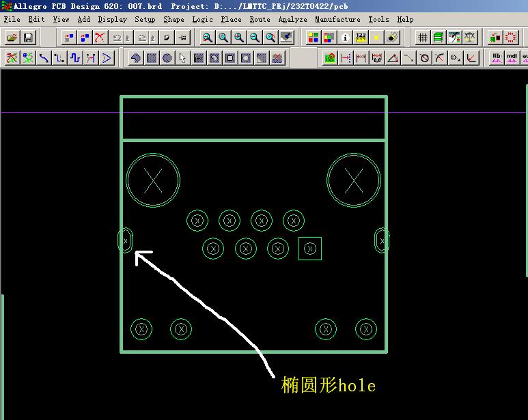Click the Dehighlight dark dot icon
Screen dimensions: 528x420
391,38
